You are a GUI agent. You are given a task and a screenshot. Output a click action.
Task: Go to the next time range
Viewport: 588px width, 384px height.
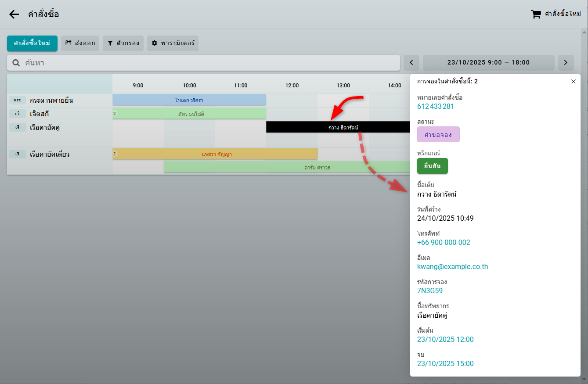pyautogui.click(x=566, y=63)
